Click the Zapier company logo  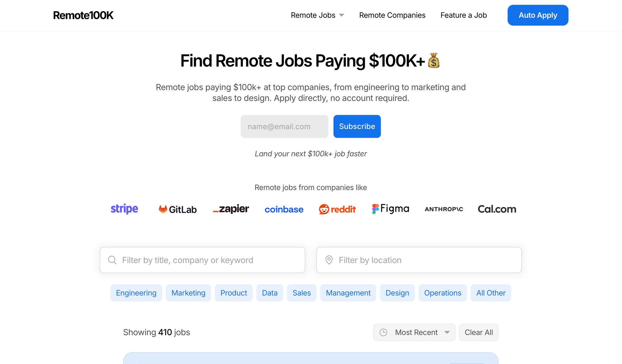tap(230, 209)
